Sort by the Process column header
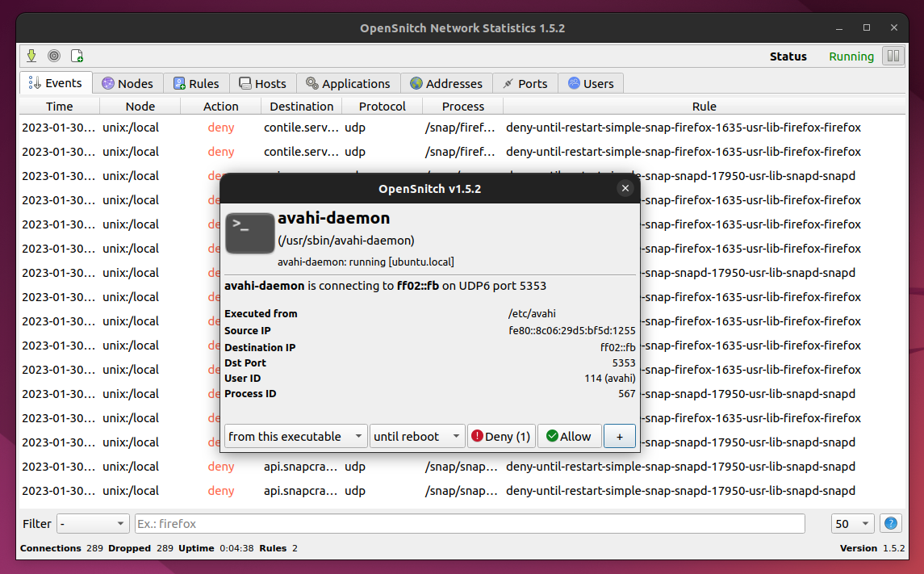Viewport: 924px width, 574px height. pyautogui.click(x=463, y=106)
